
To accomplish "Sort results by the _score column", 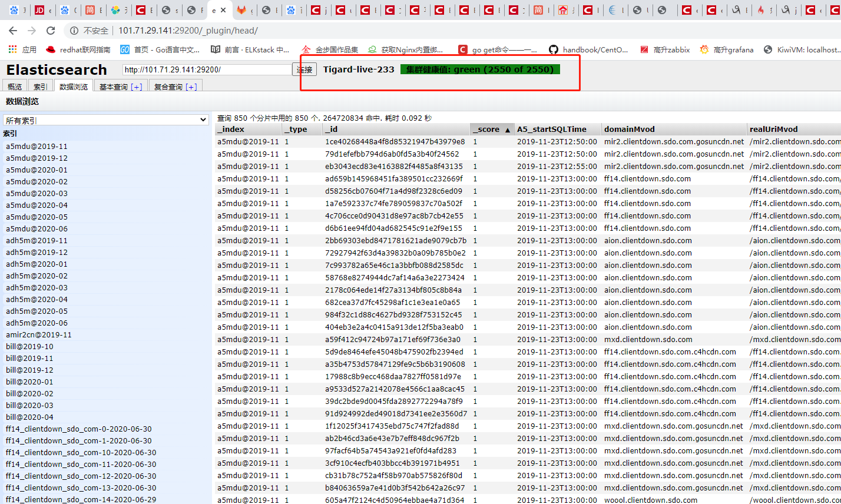I will click(x=492, y=129).
